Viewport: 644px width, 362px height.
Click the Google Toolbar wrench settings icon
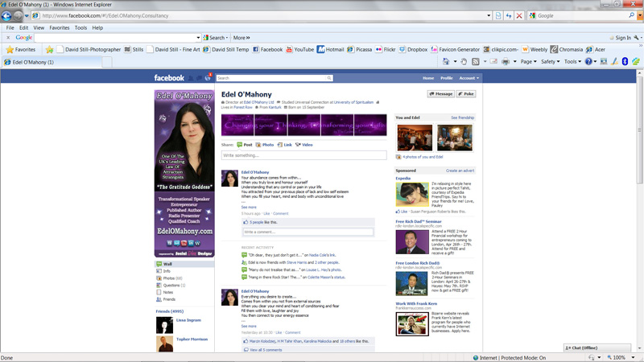tap(636, 37)
